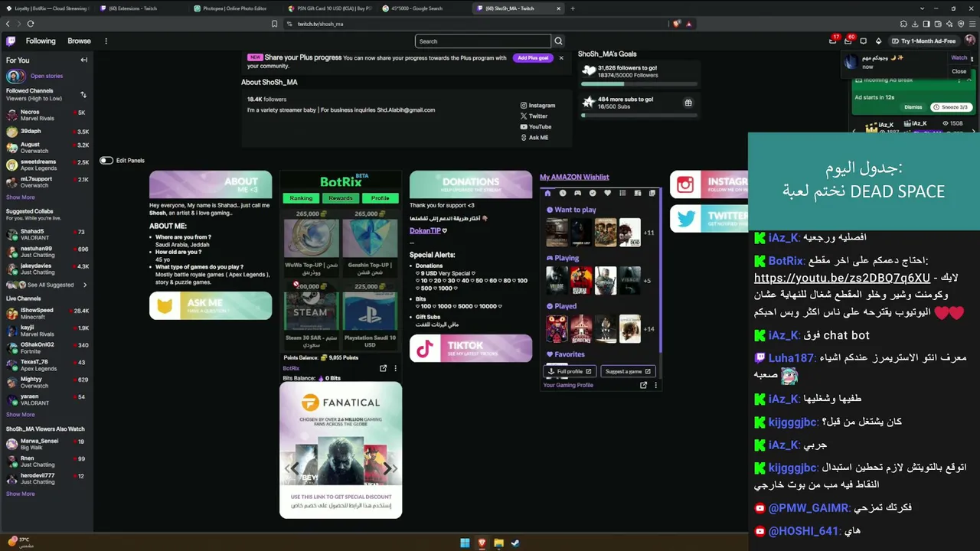
Task: Click the Get Bits diamond icon
Action: (879, 41)
